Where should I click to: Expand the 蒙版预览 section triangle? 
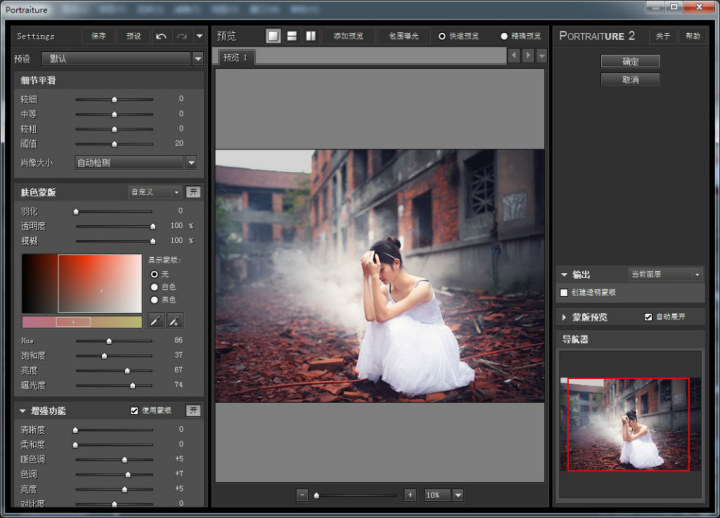(x=564, y=317)
